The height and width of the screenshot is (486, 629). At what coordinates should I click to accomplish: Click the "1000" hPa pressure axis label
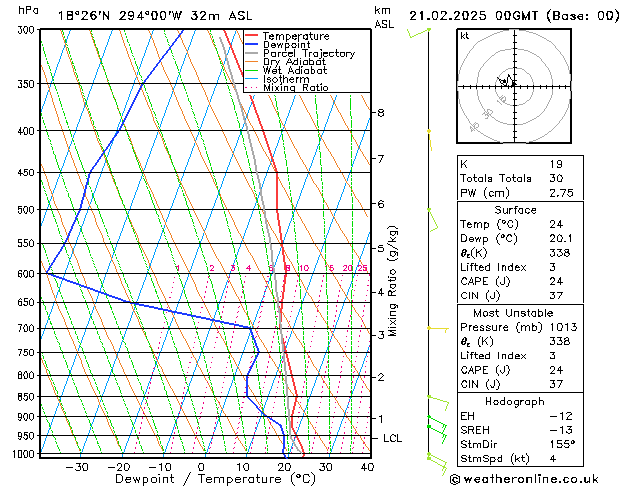(x=24, y=454)
